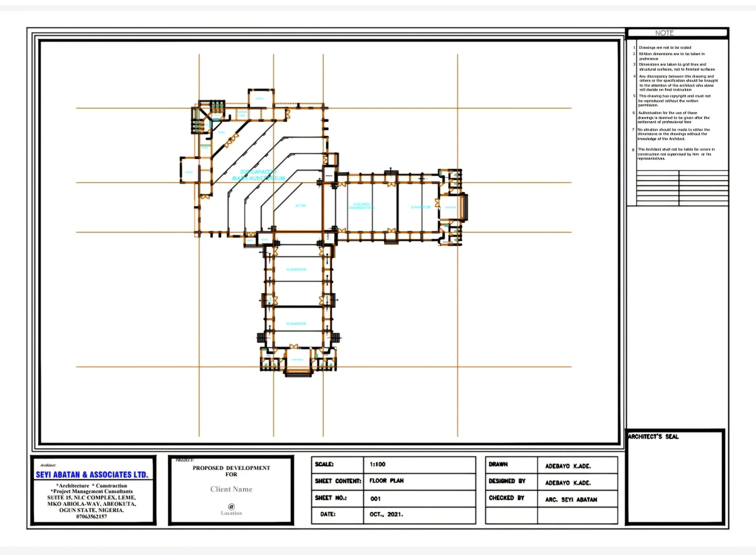Click the FLOOR PLAN sheet content cell
The height and width of the screenshot is (555, 756).
[x=386, y=481]
